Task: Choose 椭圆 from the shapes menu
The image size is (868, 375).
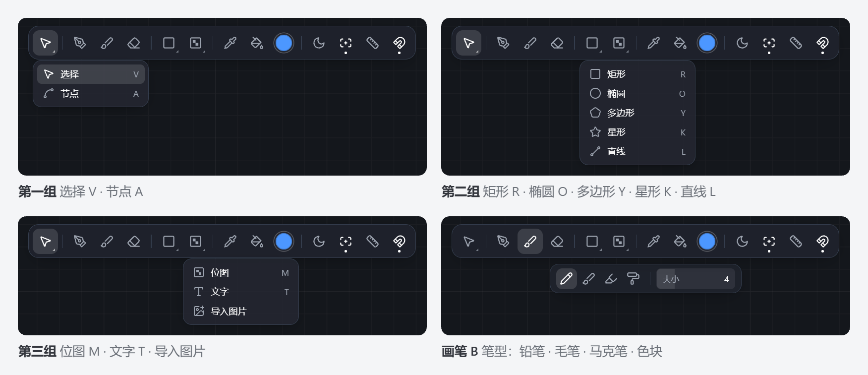Action: (x=637, y=94)
